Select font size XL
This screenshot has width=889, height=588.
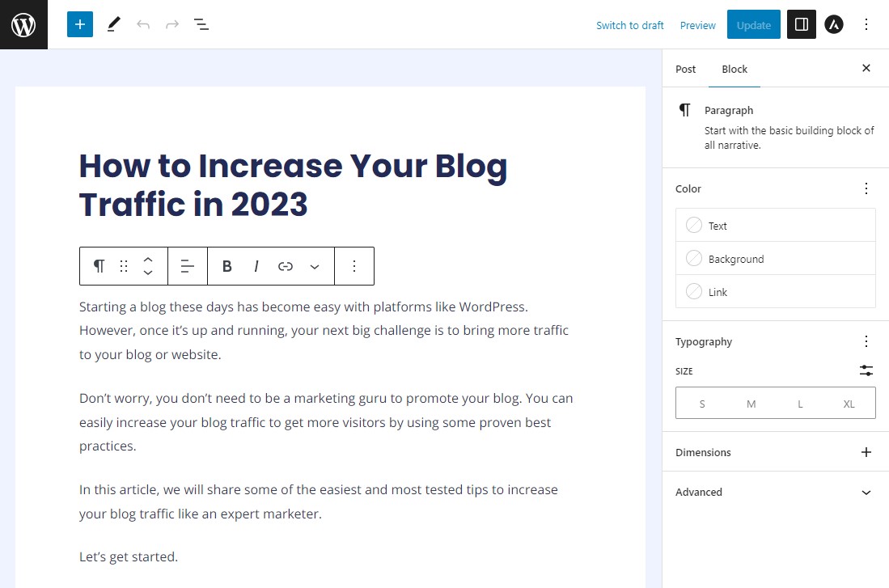pos(849,404)
